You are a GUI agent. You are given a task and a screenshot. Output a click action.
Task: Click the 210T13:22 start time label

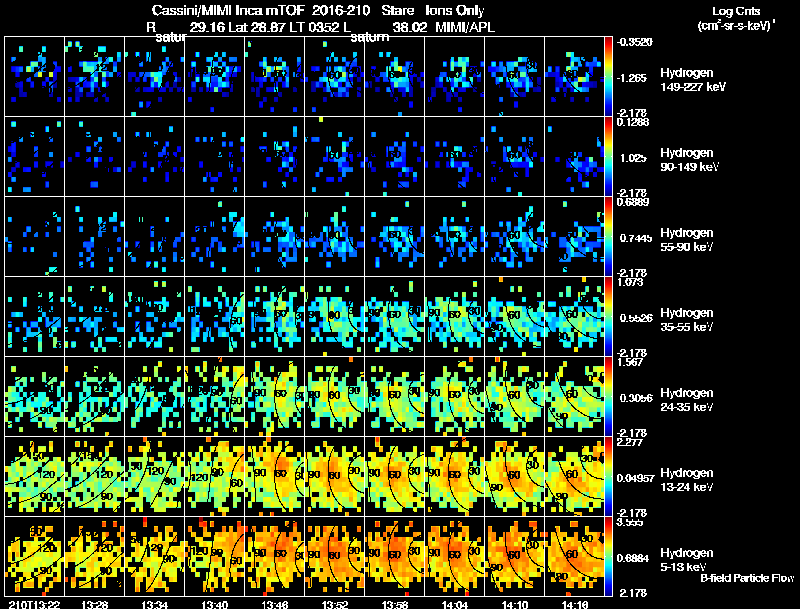[34, 604]
